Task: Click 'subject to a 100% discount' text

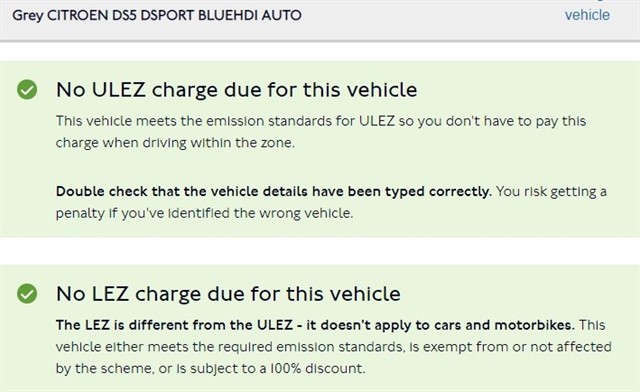Action: point(278,368)
